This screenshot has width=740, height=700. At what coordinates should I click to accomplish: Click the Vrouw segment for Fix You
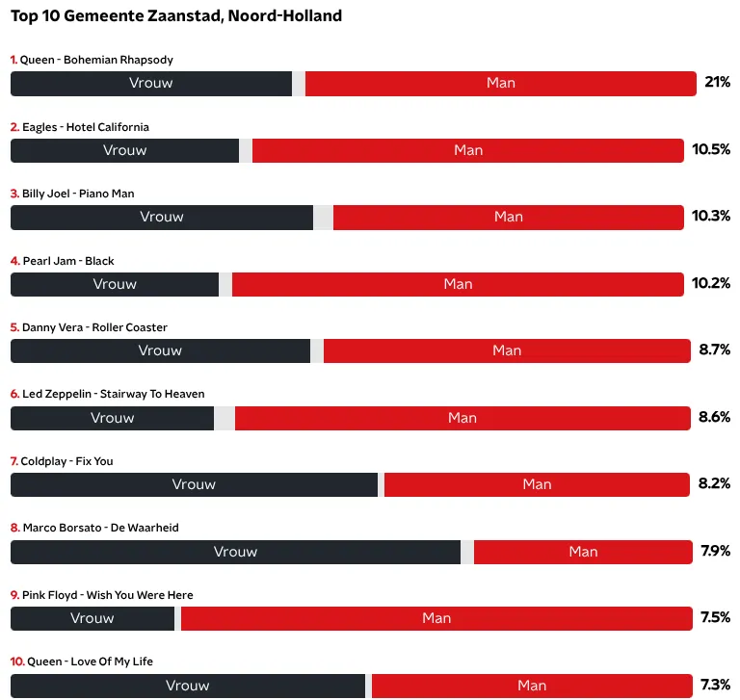pyautogui.click(x=194, y=484)
